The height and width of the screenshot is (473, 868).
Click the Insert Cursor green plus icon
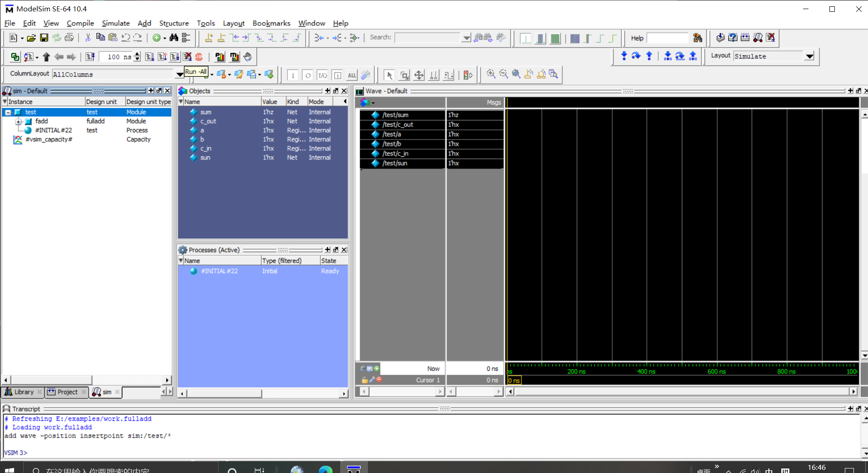click(377, 368)
